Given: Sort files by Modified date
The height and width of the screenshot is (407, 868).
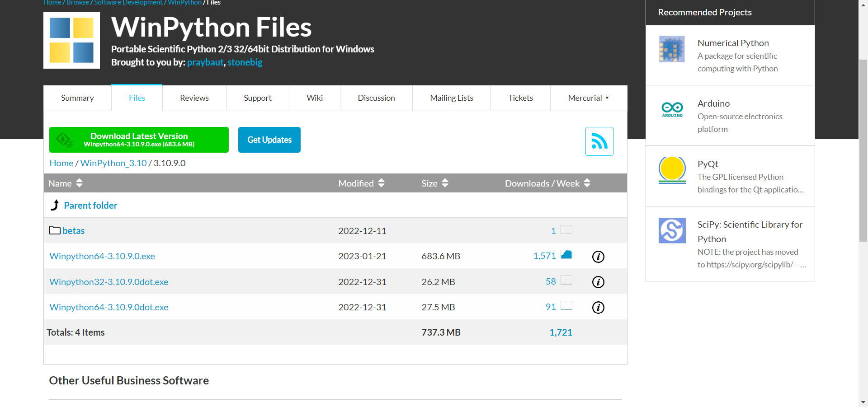Looking at the screenshot, I should [x=361, y=183].
